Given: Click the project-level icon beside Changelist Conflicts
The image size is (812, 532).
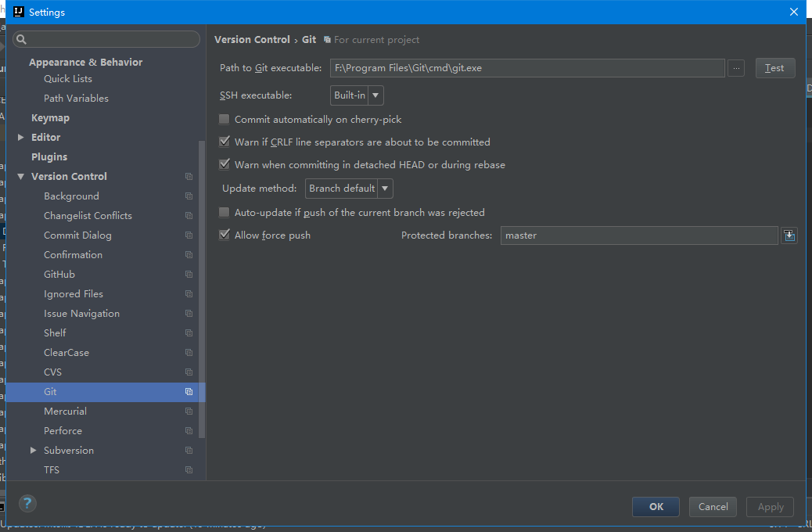Looking at the screenshot, I should point(189,215).
